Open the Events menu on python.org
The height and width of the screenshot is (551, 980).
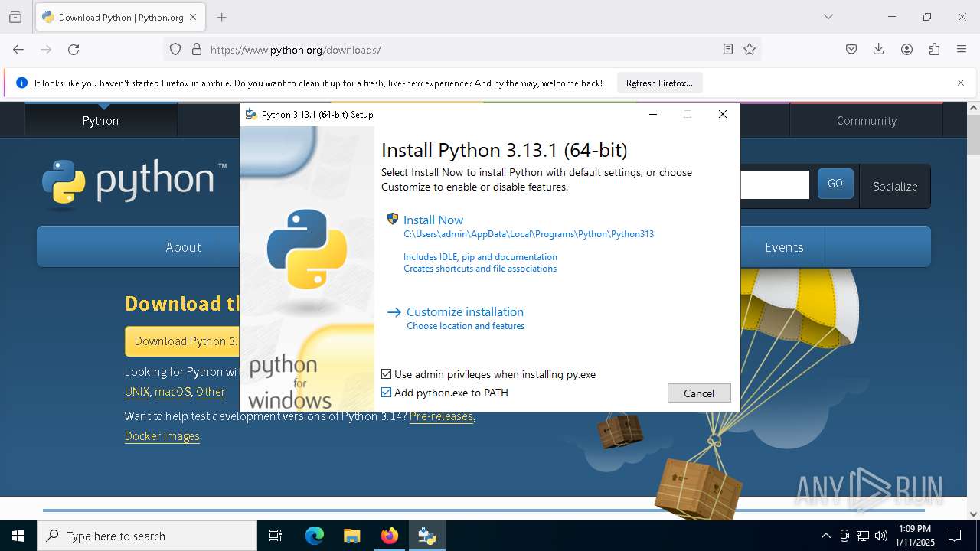784,247
